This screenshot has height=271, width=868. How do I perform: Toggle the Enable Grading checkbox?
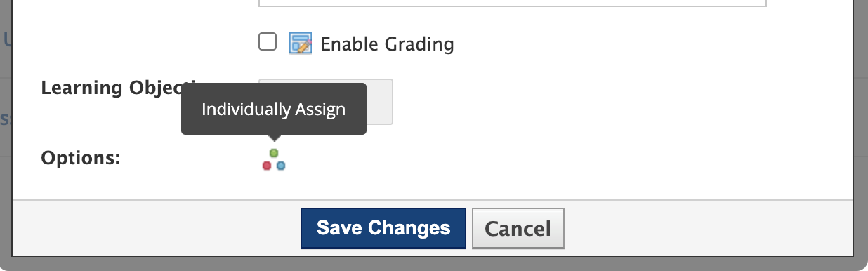click(x=268, y=42)
